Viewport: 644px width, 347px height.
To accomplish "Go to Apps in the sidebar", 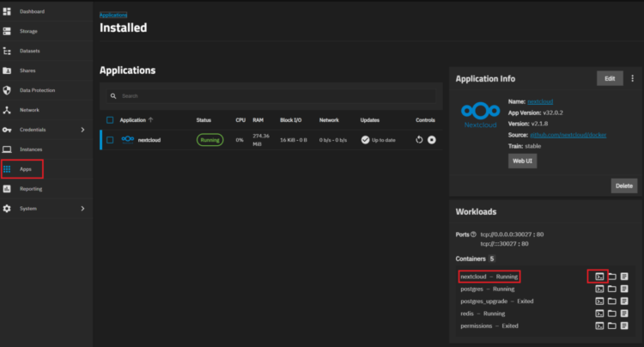I will pyautogui.click(x=26, y=169).
